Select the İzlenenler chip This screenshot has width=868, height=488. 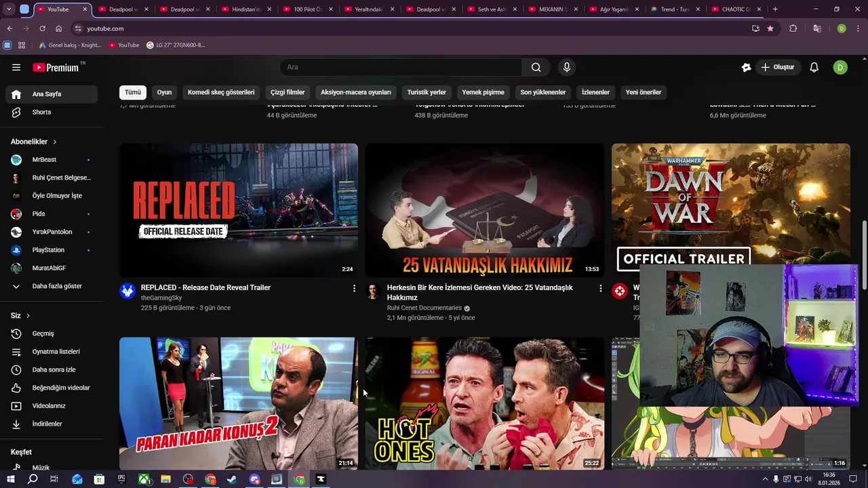(x=595, y=92)
